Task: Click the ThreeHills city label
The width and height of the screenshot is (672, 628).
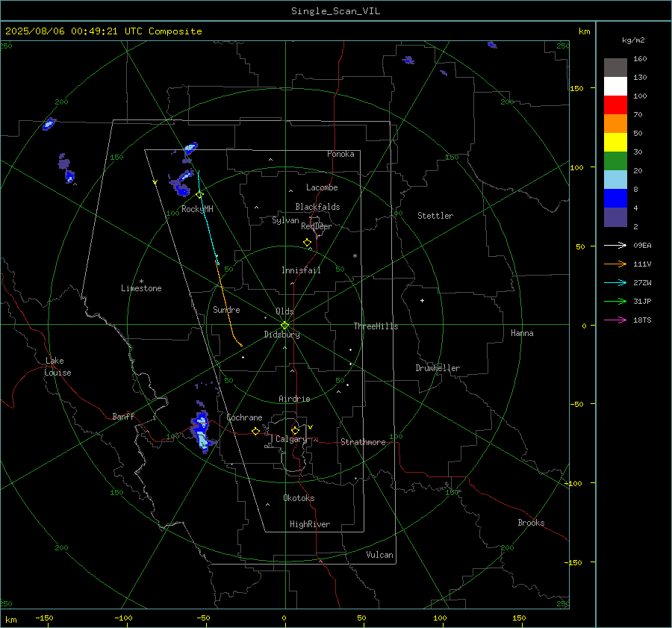Action: pos(376,326)
